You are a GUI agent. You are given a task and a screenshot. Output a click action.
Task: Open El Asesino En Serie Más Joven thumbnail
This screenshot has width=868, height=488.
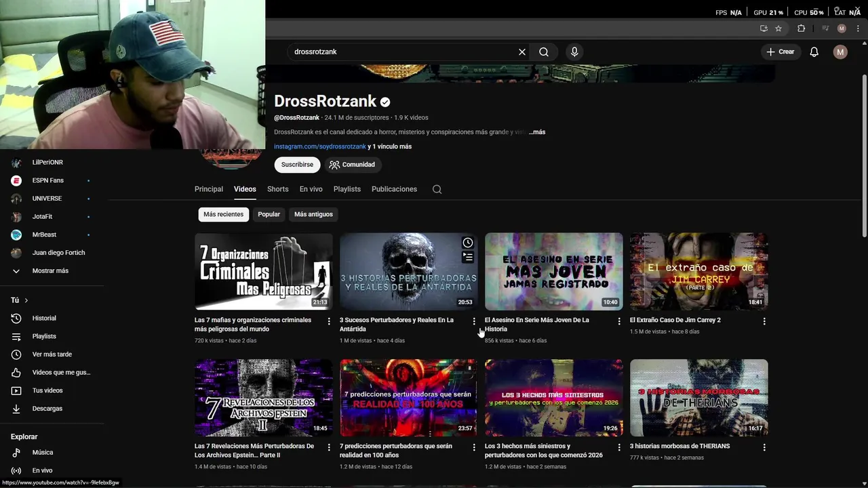pyautogui.click(x=553, y=271)
